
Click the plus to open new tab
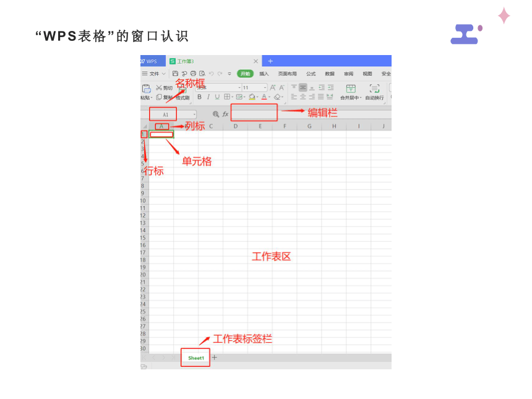click(270, 61)
